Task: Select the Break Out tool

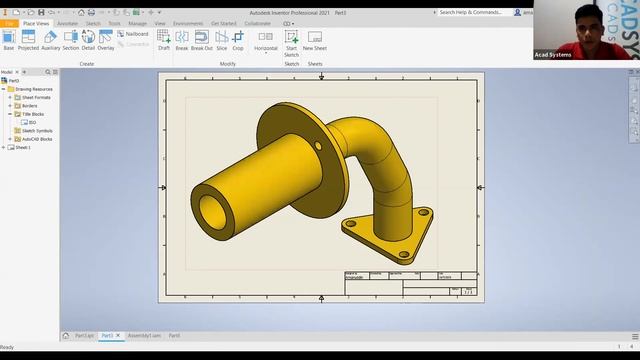Action: pos(202,40)
